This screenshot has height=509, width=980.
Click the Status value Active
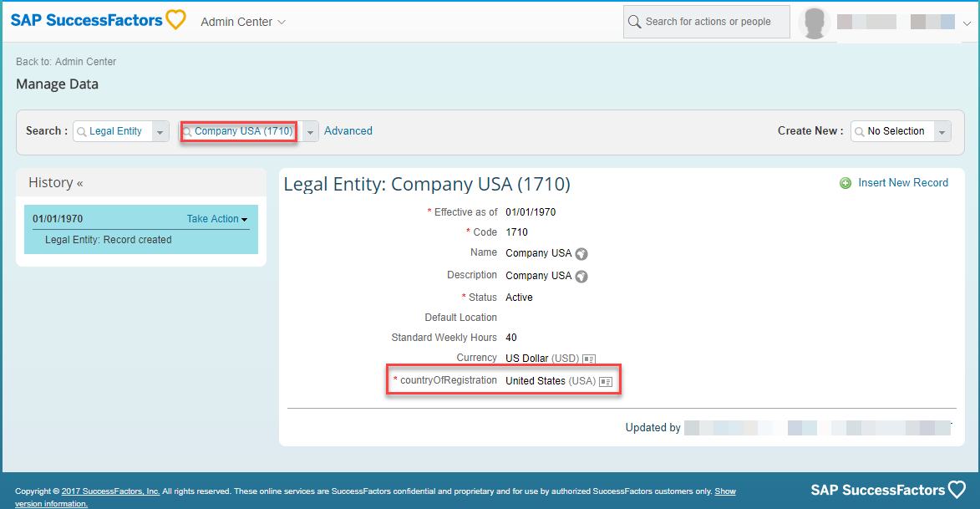point(520,297)
